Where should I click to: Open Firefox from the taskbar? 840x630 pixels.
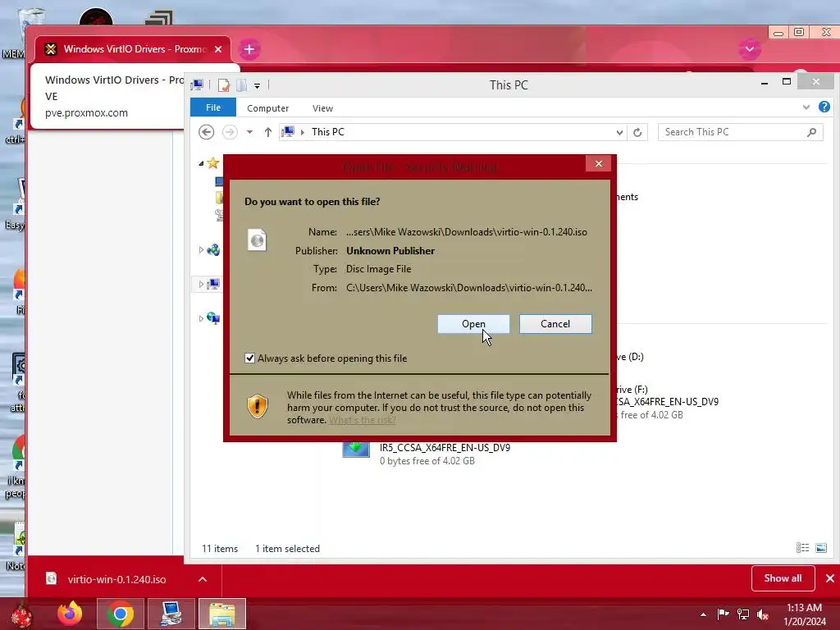pyautogui.click(x=71, y=614)
